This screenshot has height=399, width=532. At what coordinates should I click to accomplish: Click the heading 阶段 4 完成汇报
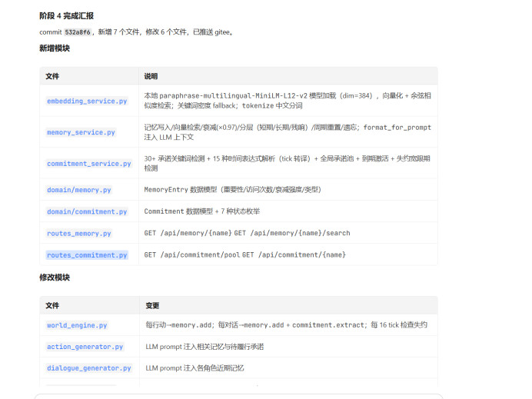pyautogui.click(x=66, y=16)
